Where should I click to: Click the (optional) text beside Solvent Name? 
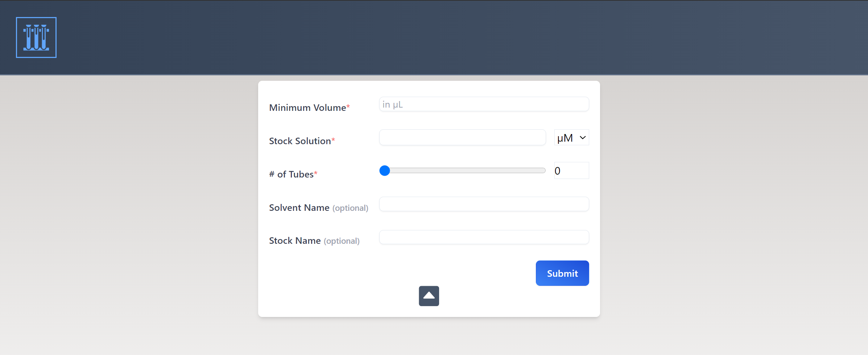click(350, 208)
